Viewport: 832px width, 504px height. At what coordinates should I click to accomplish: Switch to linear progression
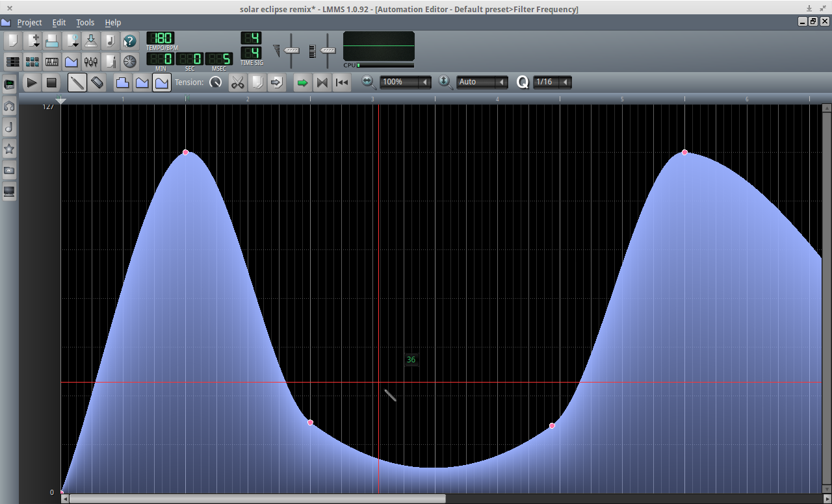pyautogui.click(x=142, y=82)
